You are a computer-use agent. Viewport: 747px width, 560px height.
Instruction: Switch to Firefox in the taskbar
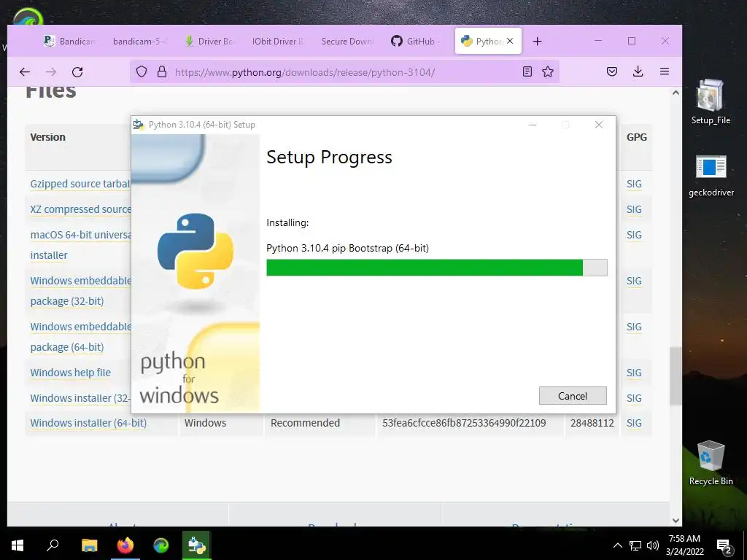125,545
